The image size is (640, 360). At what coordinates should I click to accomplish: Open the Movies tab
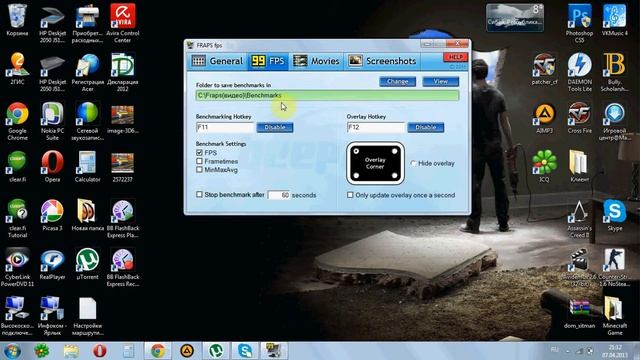pos(316,61)
